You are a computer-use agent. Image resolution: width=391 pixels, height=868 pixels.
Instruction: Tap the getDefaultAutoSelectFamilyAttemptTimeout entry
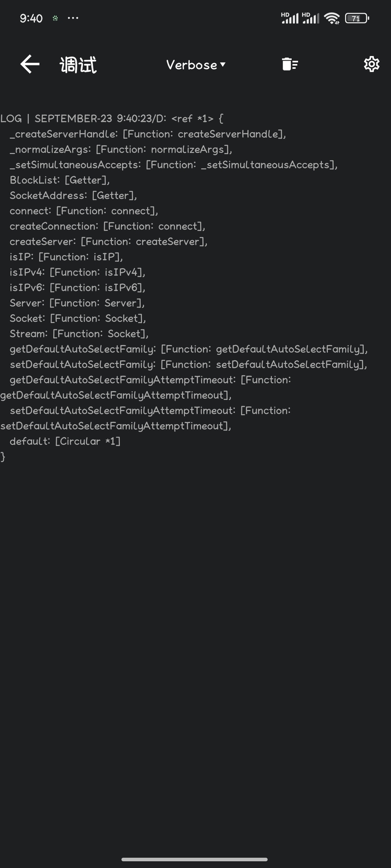click(146, 387)
